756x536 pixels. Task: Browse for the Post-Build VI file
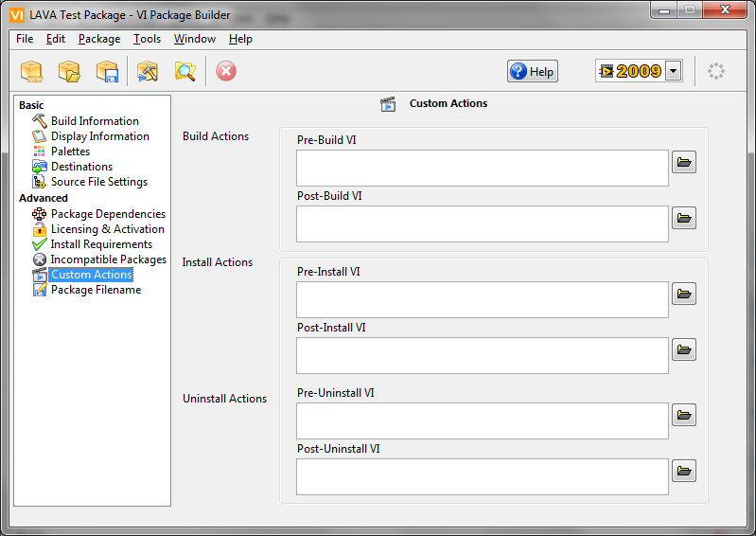684,218
